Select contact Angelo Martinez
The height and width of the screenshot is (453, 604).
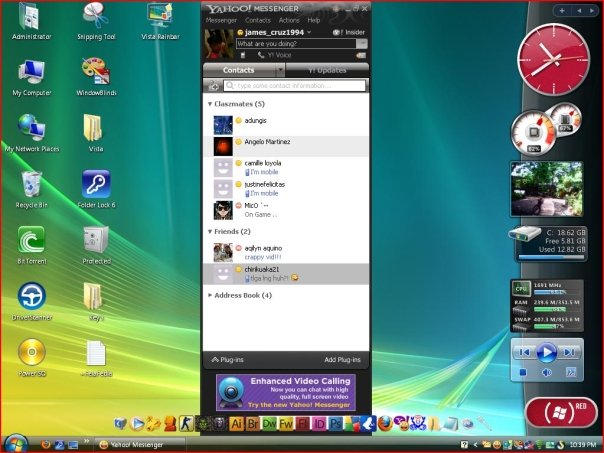coord(285,146)
